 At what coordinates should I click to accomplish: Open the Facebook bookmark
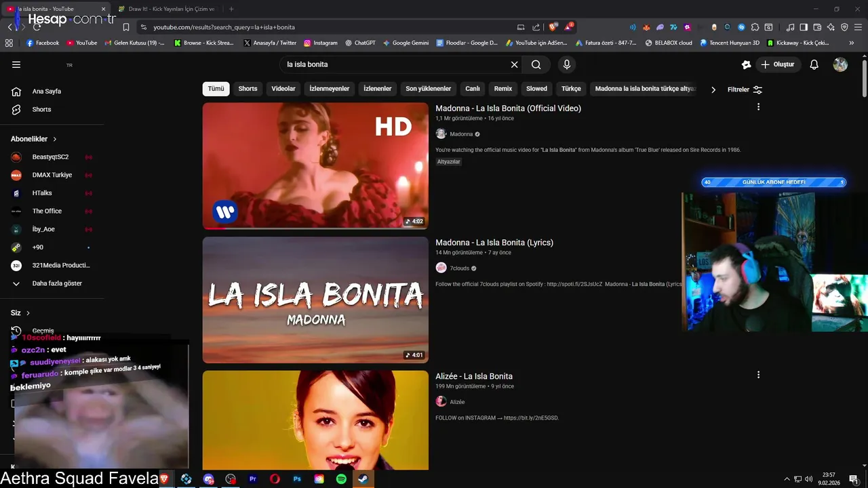click(43, 43)
